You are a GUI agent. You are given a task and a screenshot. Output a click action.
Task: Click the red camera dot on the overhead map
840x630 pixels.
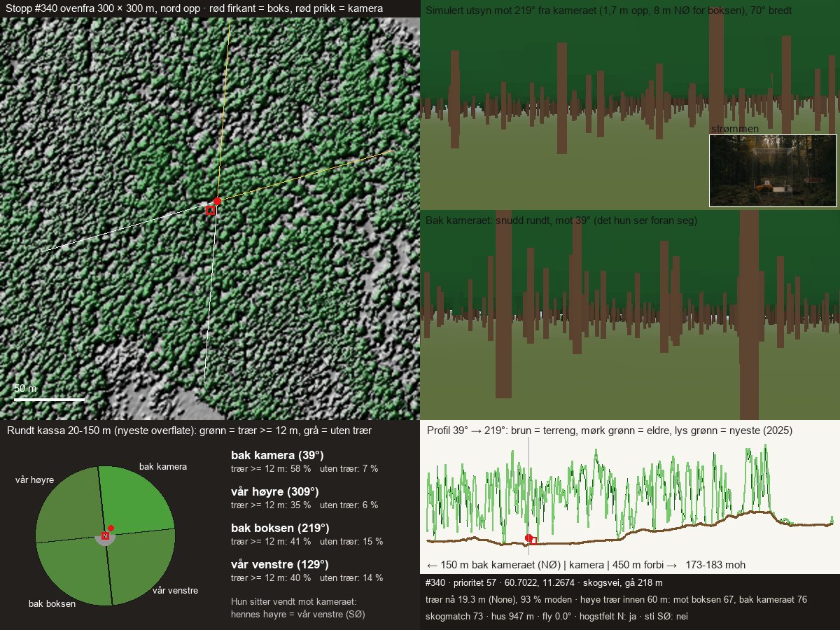218,201
